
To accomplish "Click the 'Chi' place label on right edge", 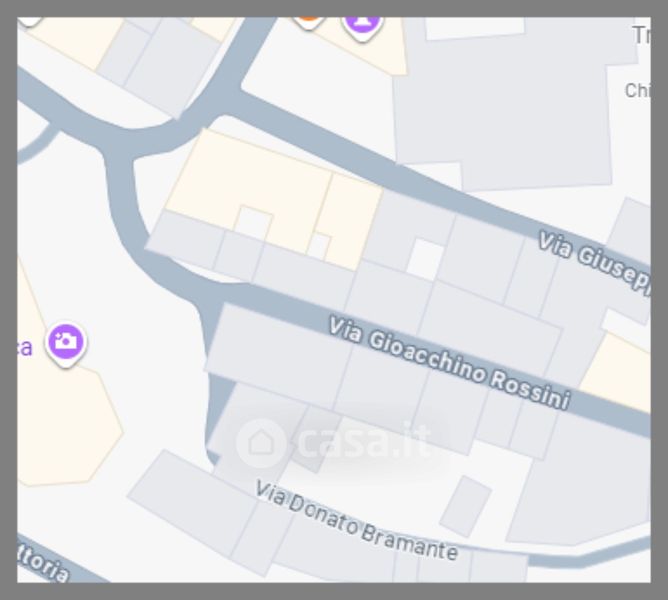I will 637,90.
